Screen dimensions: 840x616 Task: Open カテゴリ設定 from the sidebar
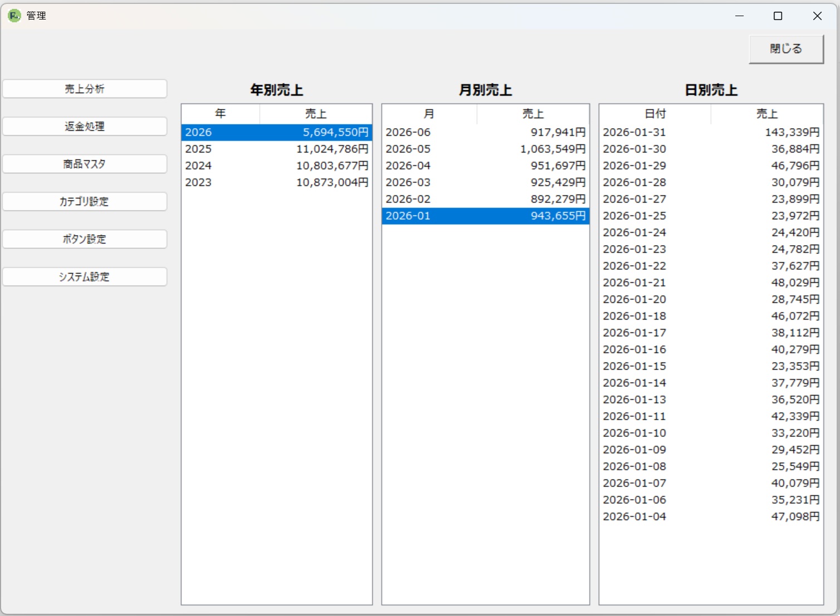coord(85,202)
